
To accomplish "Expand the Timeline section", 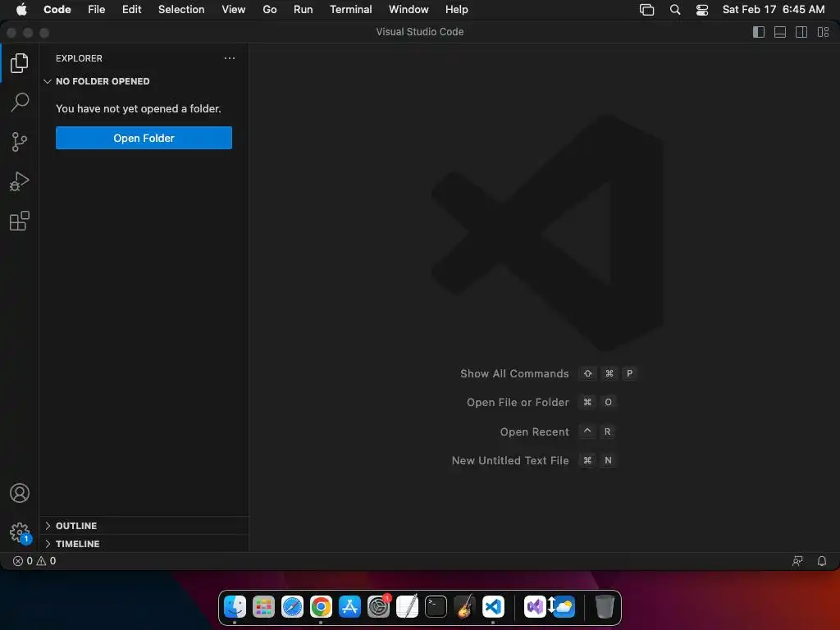I will (144, 544).
